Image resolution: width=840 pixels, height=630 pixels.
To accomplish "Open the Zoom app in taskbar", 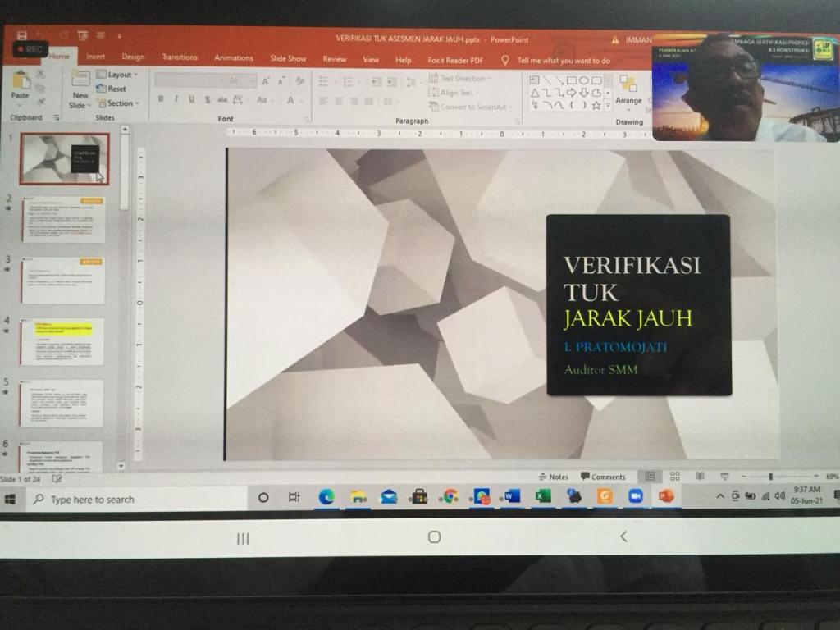I will (x=635, y=496).
